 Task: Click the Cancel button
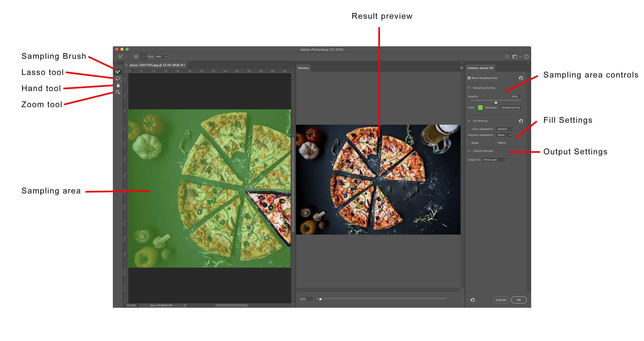(x=500, y=300)
